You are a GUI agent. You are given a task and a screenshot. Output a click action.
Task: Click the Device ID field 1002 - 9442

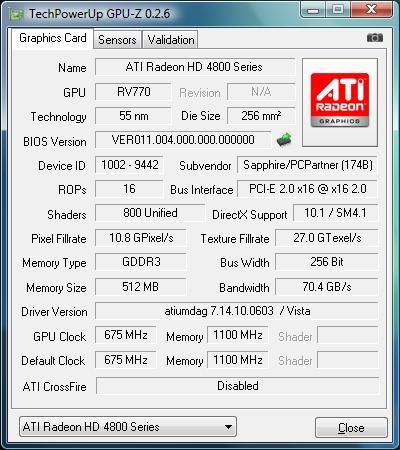(129, 165)
